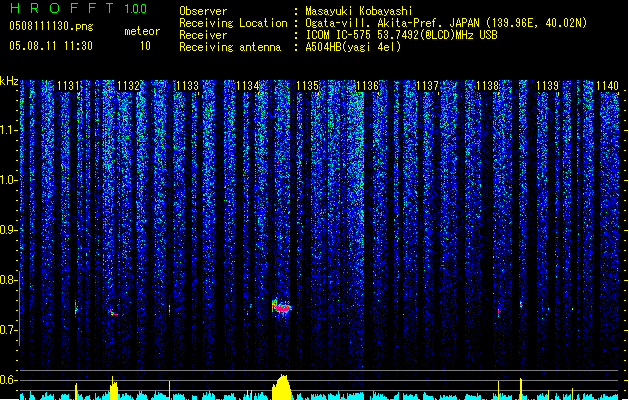Select the filename 0508111130.png

click(51, 27)
